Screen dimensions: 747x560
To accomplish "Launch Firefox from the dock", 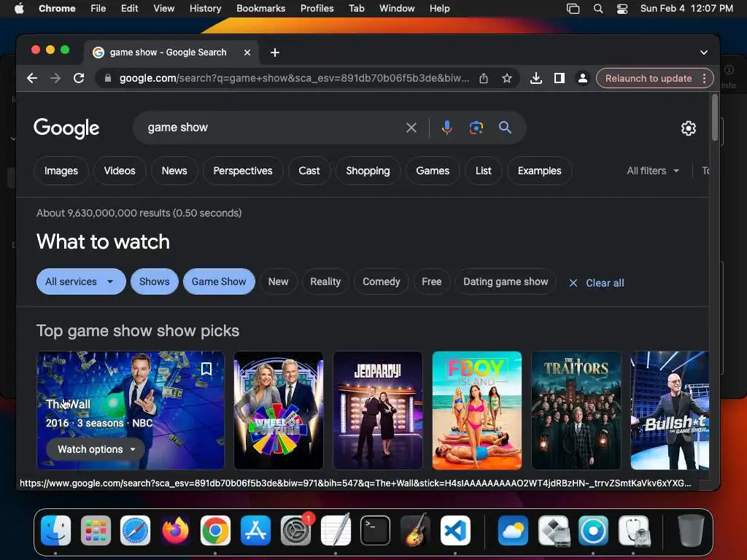I will pos(175,531).
